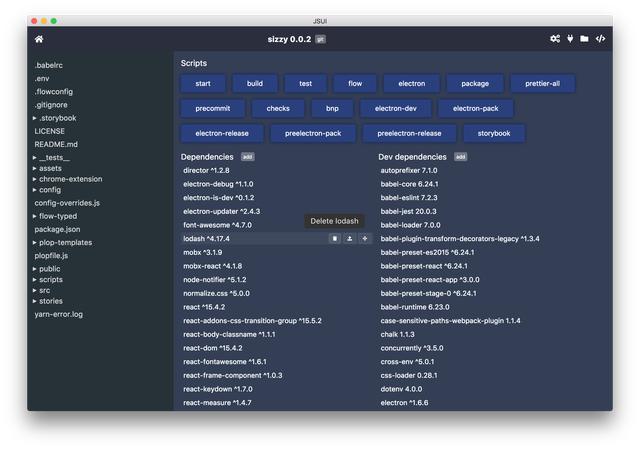Expand the __tests__ folder
Image resolution: width=640 pixels, height=450 pixels.
click(51, 158)
